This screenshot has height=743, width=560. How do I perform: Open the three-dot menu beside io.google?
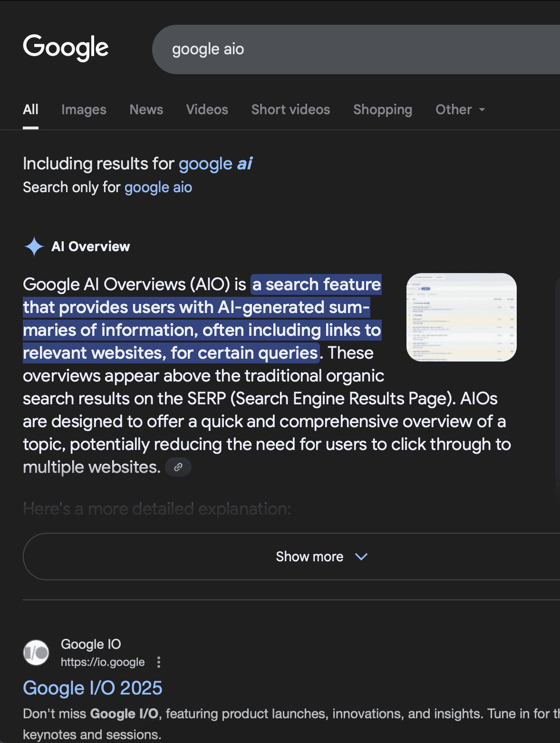(159, 662)
